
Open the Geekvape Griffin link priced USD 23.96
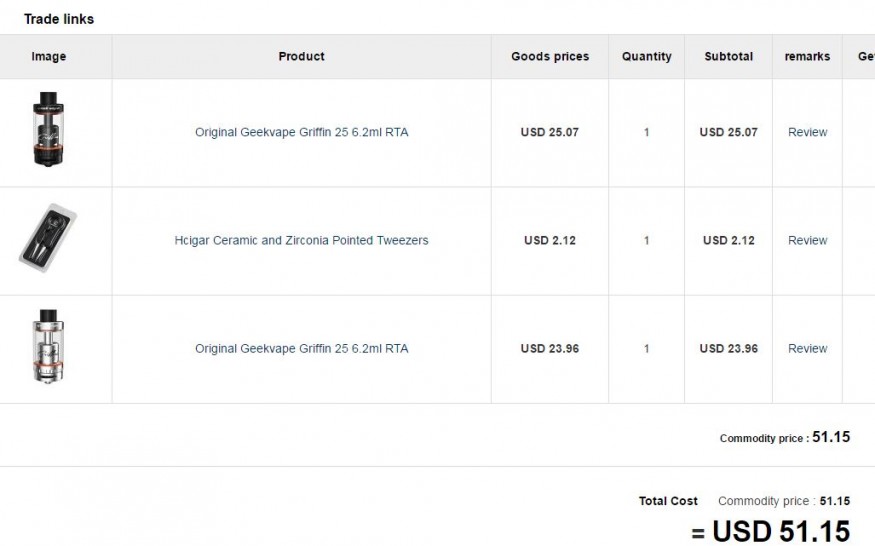point(301,349)
